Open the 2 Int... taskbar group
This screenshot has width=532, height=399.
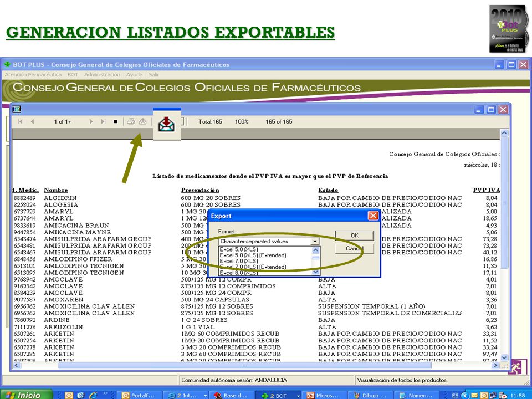point(186,395)
